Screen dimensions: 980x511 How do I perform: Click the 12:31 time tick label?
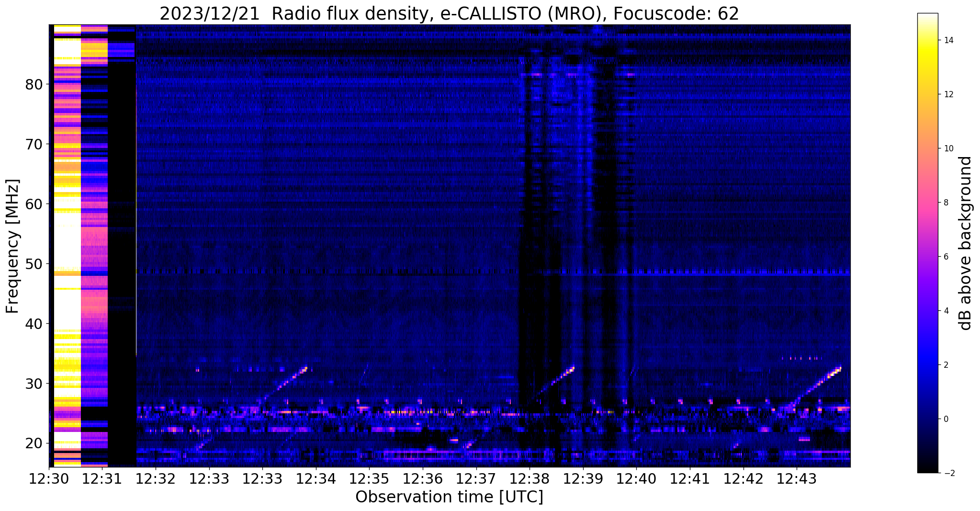pyautogui.click(x=102, y=478)
